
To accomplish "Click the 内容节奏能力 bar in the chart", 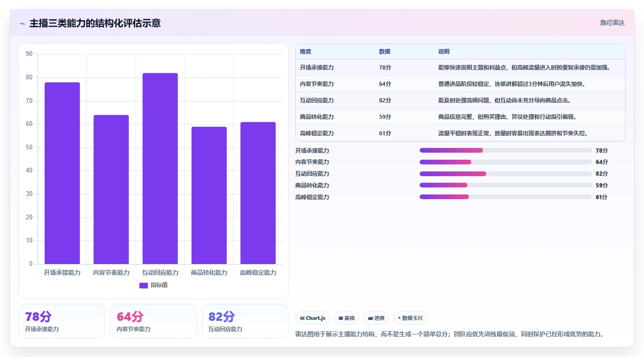I will coord(111,189).
